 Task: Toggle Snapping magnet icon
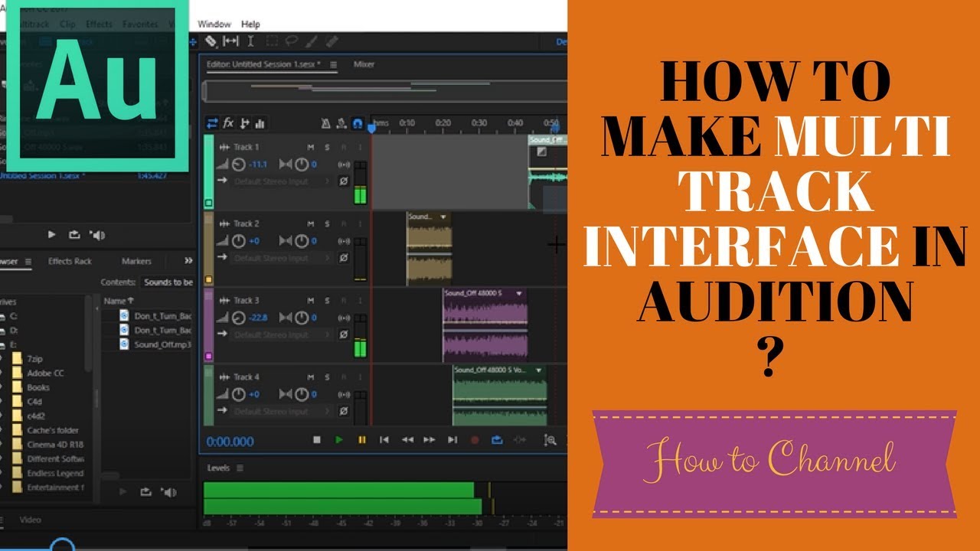357,123
